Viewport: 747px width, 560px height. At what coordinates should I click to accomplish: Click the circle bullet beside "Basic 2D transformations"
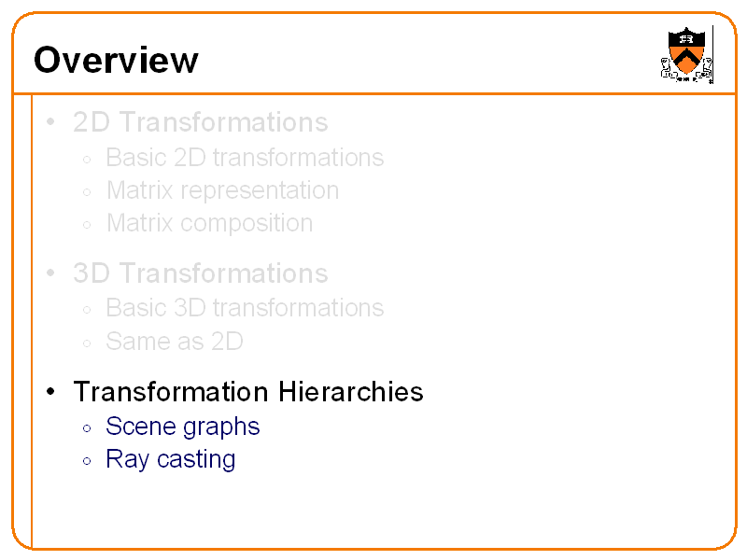87,160
